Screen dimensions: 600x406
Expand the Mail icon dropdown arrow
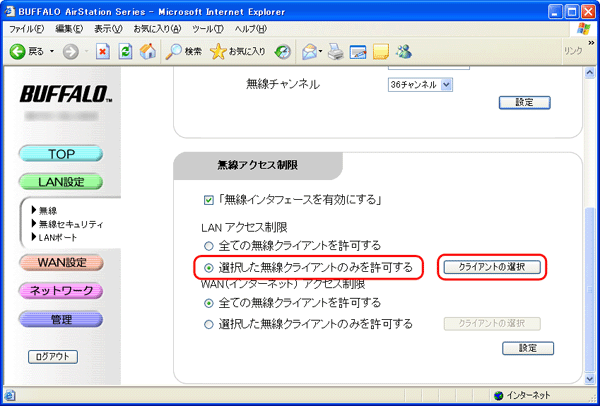click(x=323, y=51)
